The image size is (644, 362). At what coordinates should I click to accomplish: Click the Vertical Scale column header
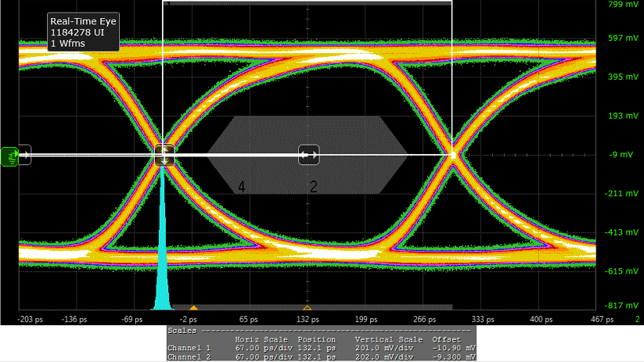pyautogui.click(x=389, y=339)
